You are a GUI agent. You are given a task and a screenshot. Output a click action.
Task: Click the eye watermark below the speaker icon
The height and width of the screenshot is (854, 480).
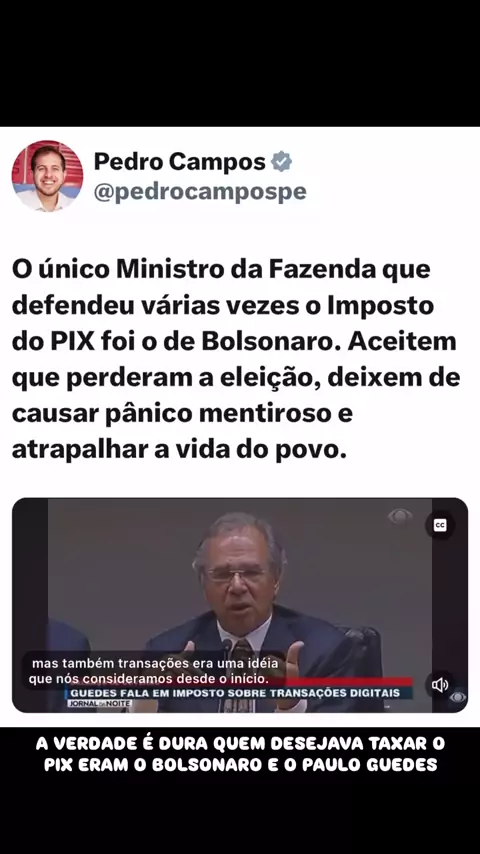tap(458, 698)
